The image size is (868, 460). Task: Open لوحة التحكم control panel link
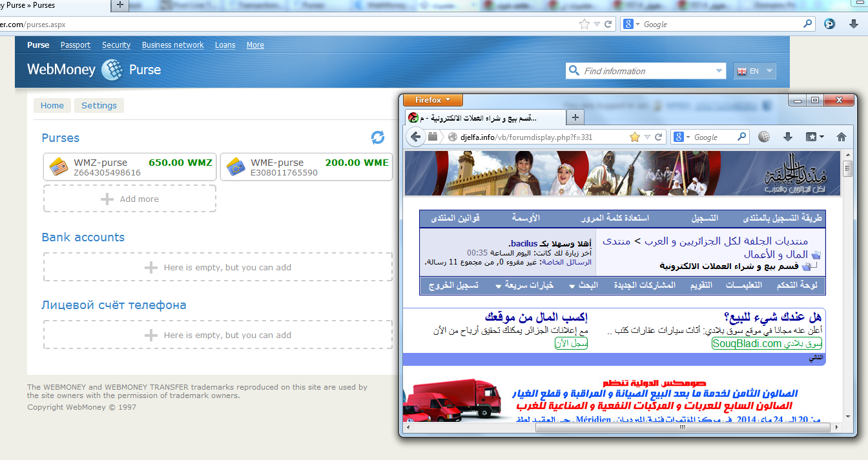pos(796,285)
